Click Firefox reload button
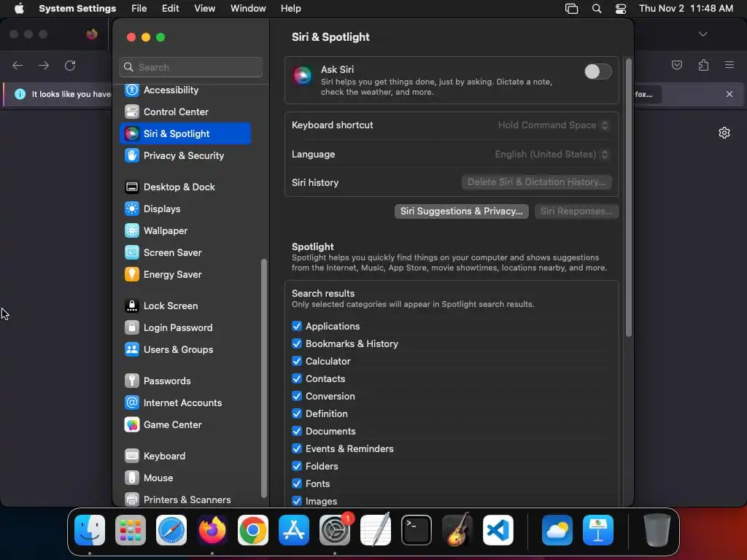747x560 pixels. [70, 65]
